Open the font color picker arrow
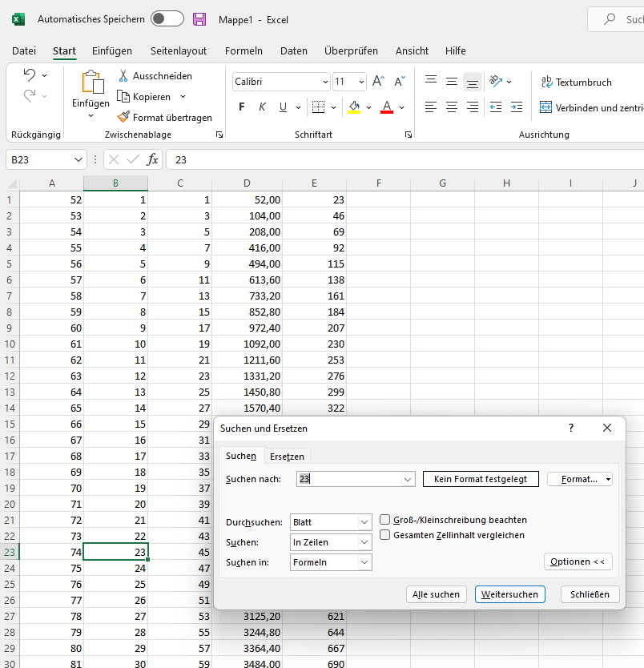This screenshot has height=668, width=644. pos(401,107)
